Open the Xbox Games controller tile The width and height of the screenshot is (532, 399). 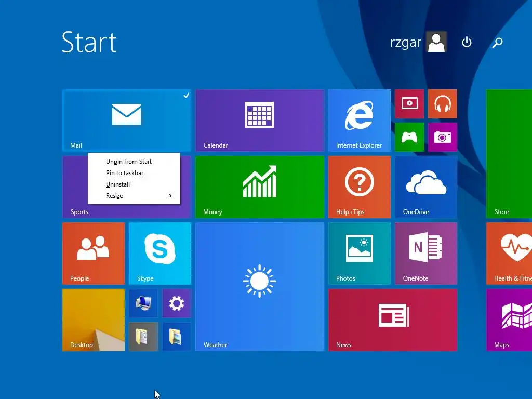(409, 137)
